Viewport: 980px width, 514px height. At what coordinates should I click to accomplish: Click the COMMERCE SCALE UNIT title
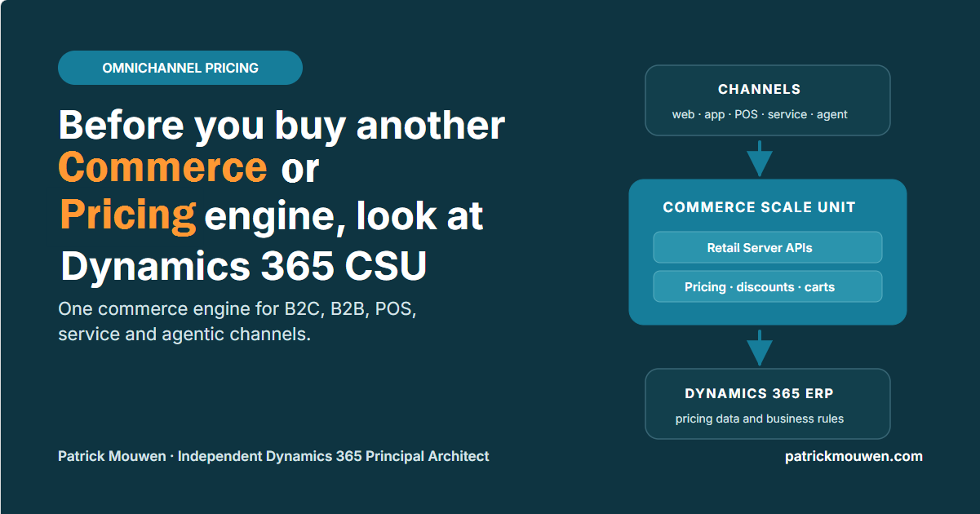click(760, 207)
